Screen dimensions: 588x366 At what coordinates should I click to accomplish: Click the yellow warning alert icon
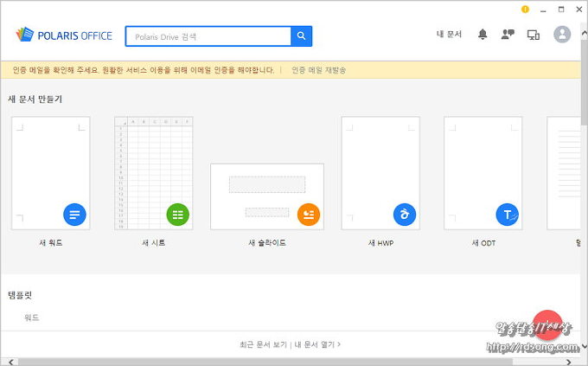[525, 9]
